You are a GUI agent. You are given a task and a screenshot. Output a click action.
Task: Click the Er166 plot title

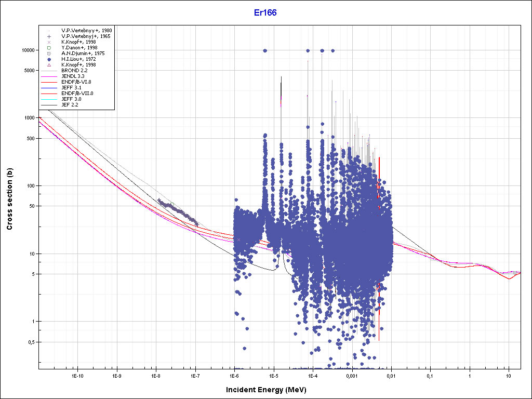[265, 13]
